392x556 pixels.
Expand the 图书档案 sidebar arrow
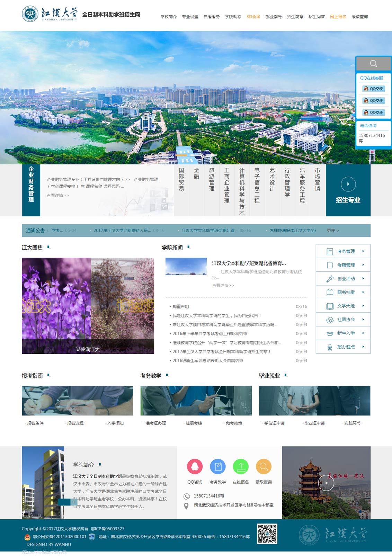(x=363, y=292)
